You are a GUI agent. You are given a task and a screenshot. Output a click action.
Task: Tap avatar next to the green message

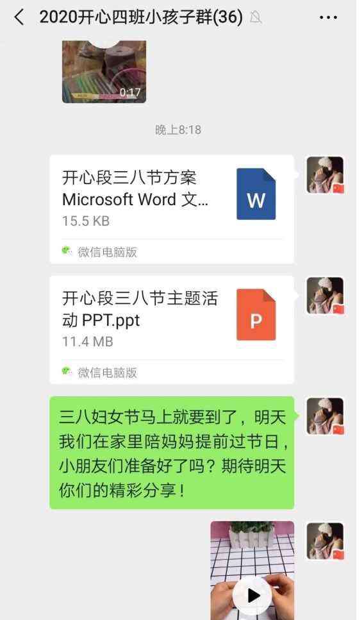click(x=326, y=416)
